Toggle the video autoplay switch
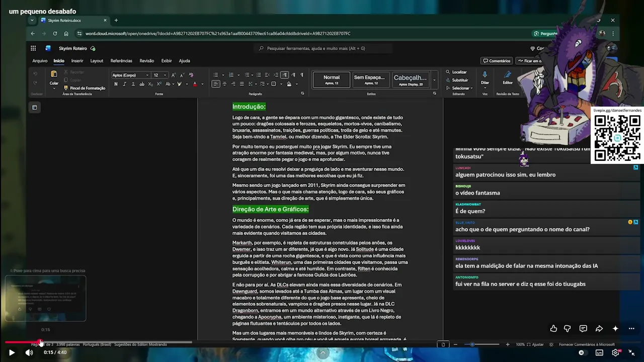Viewport: 644px width, 362px height. point(582,352)
